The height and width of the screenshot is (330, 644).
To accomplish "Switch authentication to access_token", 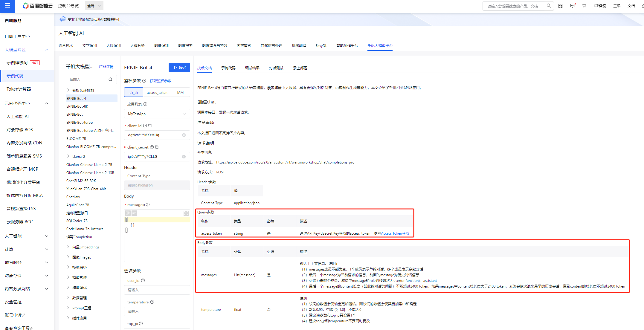I will [157, 93].
